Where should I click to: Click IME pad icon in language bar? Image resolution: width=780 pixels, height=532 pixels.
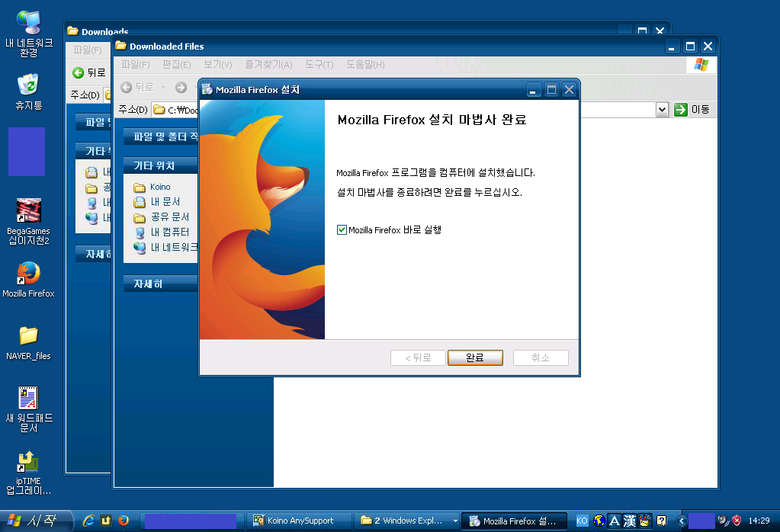click(645, 521)
